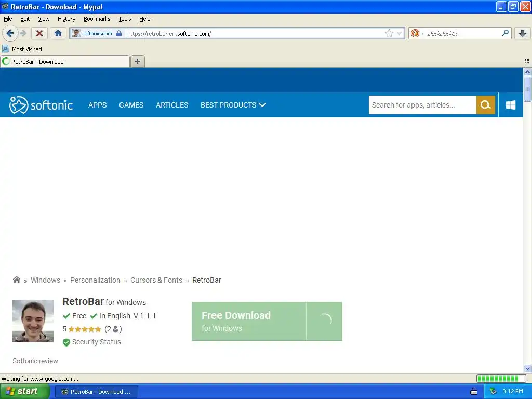This screenshot has height=399, width=532.
Task: Select the RetroBar - Download taskbar button
Action: click(x=96, y=392)
